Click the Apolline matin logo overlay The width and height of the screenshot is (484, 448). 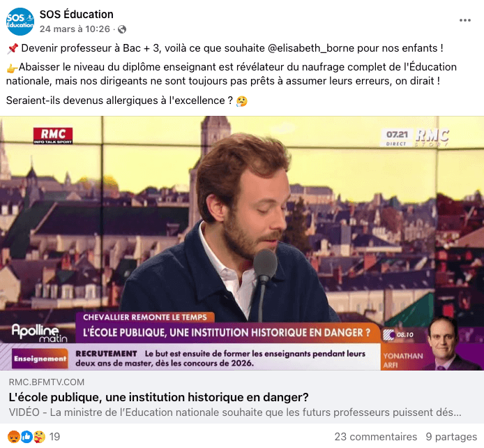point(39,333)
